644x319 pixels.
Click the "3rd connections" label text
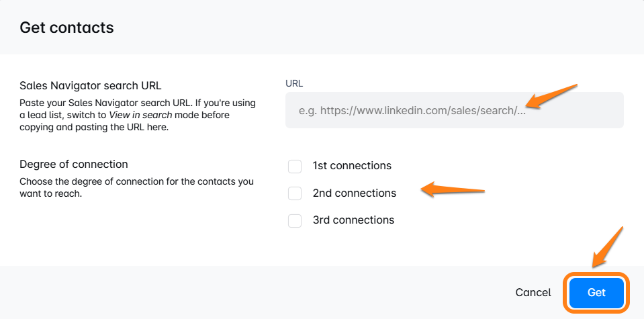(353, 220)
